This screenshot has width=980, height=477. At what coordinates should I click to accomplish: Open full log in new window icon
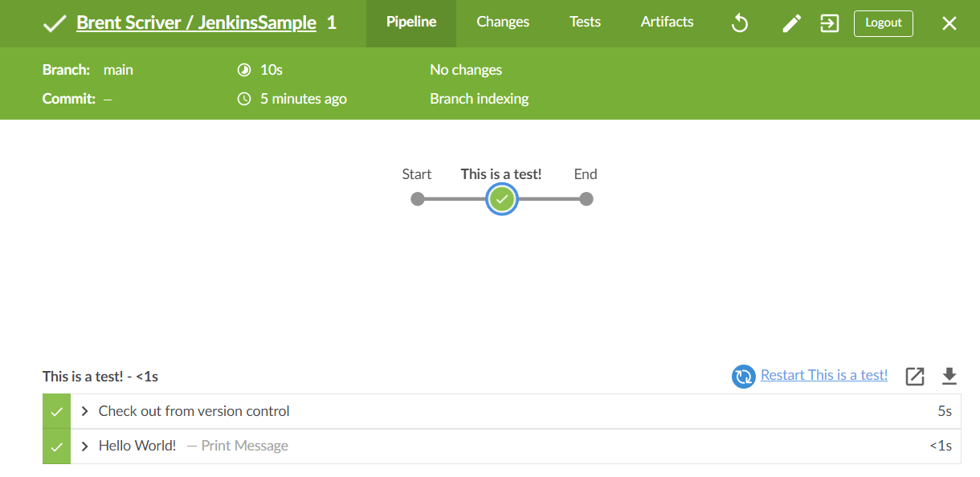click(x=915, y=376)
